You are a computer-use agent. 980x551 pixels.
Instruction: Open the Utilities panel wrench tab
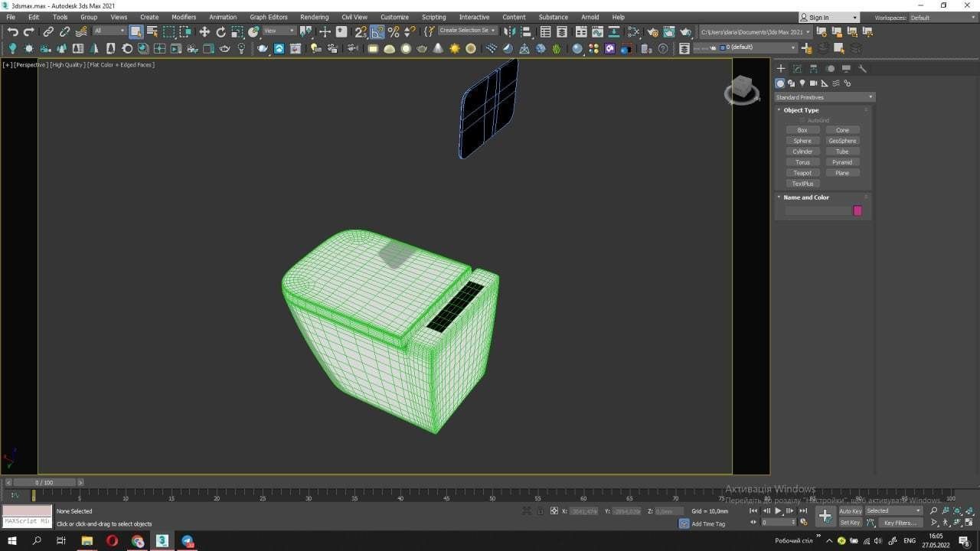pyautogui.click(x=862, y=69)
